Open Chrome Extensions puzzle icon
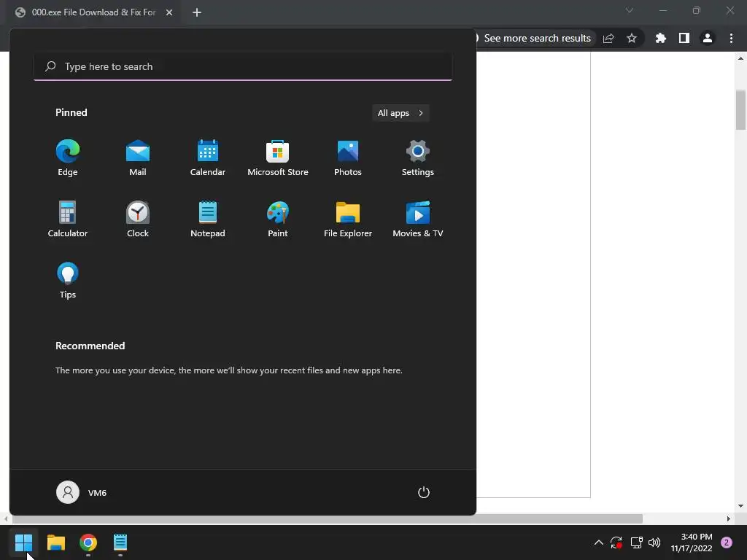 (x=661, y=38)
